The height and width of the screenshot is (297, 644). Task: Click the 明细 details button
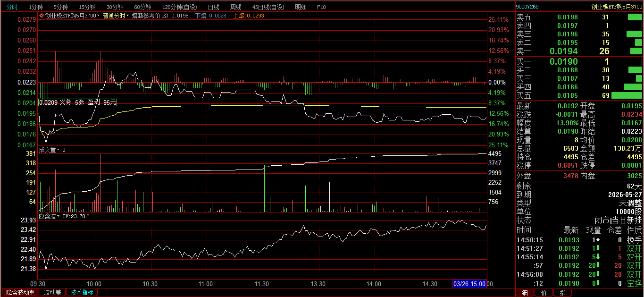300,7
